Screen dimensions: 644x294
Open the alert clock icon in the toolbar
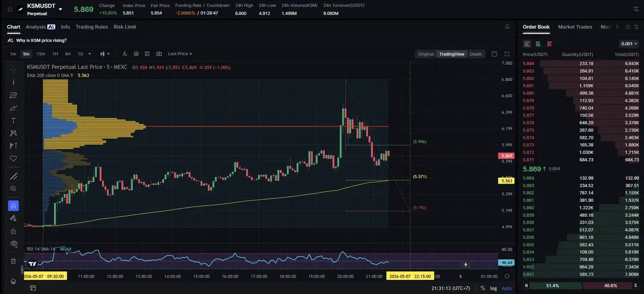click(136, 54)
